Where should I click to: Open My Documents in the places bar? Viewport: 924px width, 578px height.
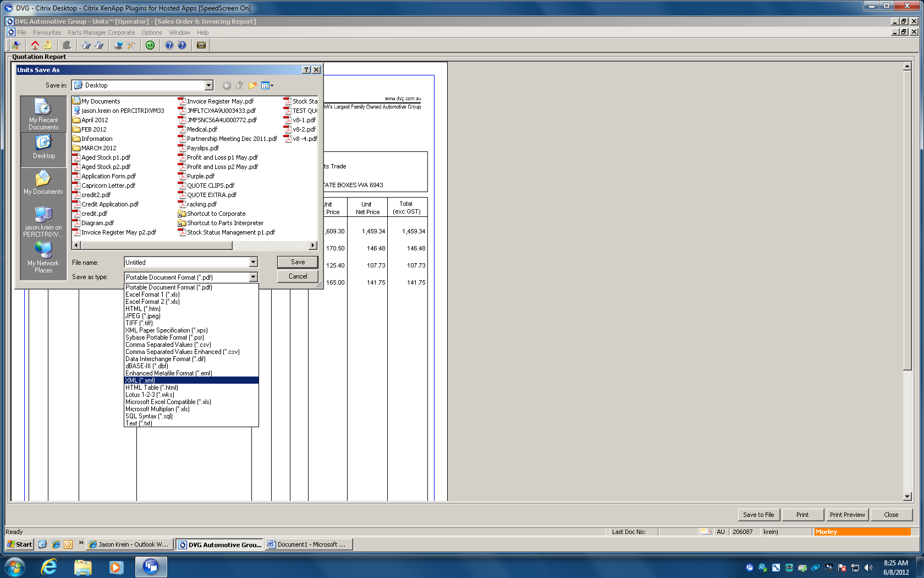tap(43, 183)
